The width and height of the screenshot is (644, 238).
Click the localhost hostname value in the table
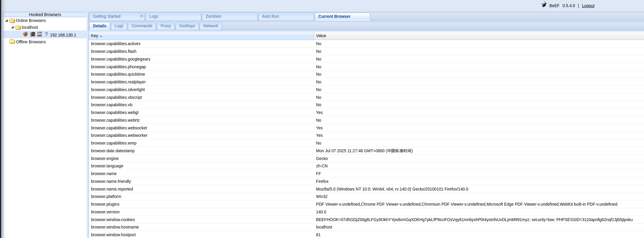[324, 227]
